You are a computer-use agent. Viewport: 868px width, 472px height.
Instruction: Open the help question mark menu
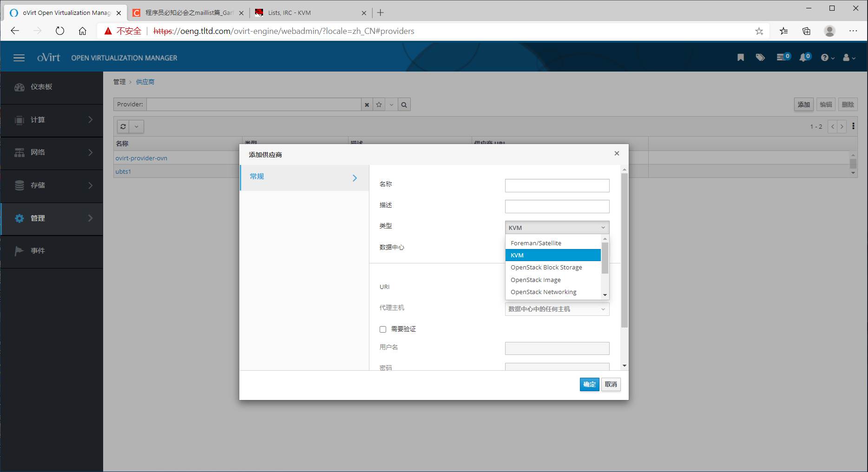click(x=827, y=58)
